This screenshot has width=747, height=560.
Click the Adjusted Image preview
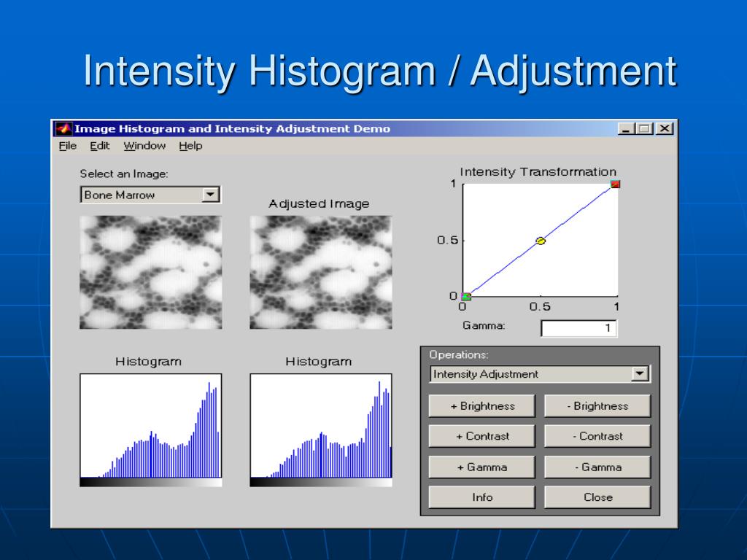pos(321,272)
